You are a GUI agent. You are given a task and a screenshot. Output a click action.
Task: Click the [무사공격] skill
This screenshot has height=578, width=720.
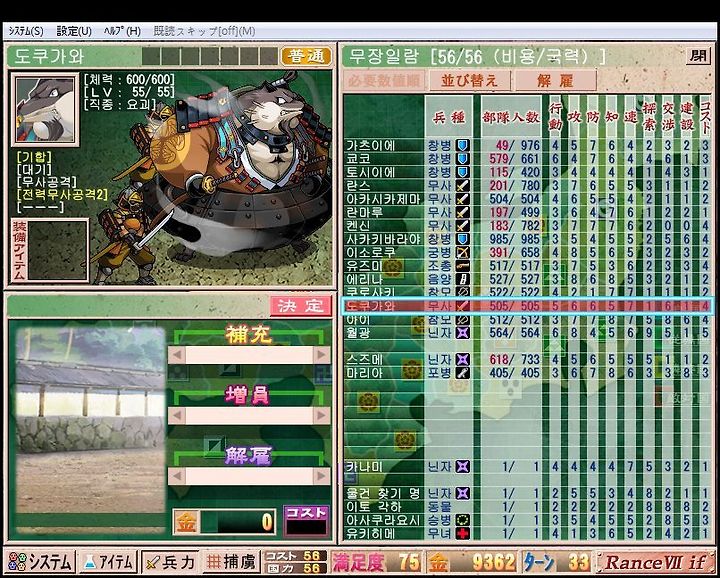click(x=46, y=182)
